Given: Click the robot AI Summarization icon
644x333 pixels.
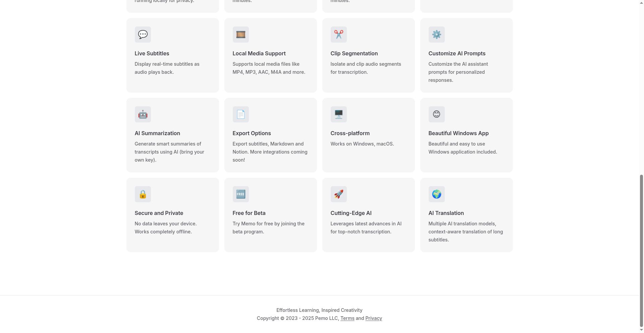Looking at the screenshot, I should (143, 114).
